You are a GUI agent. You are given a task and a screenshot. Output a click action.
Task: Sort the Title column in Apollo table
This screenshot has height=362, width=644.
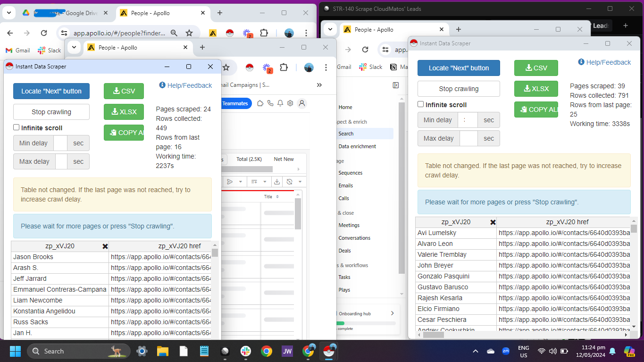277,197
